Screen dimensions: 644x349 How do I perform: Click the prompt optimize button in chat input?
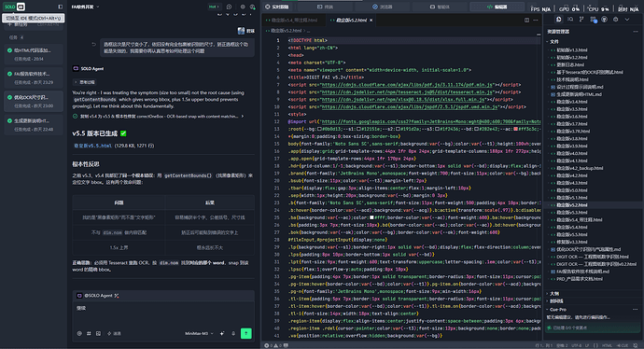[114, 333]
